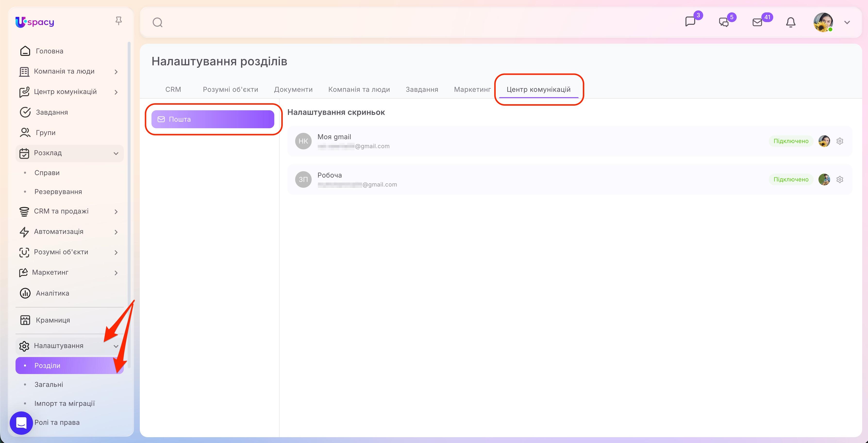Screen dimensions: 868x443
Task: Click the sidebar vertical scrollbar
Action: point(129,205)
